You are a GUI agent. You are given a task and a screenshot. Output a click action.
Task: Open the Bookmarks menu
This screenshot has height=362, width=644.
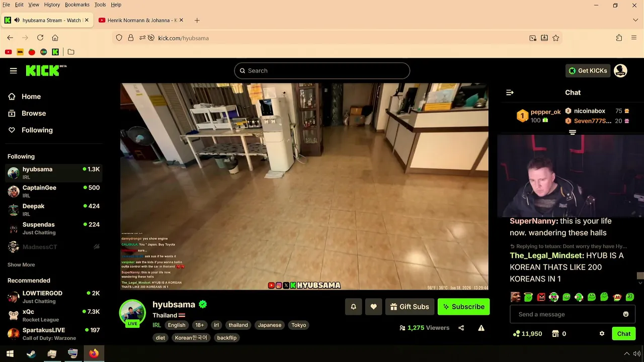pos(77,5)
